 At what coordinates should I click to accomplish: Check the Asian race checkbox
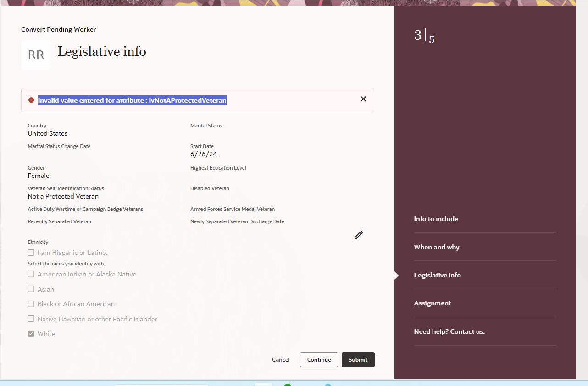pos(31,289)
